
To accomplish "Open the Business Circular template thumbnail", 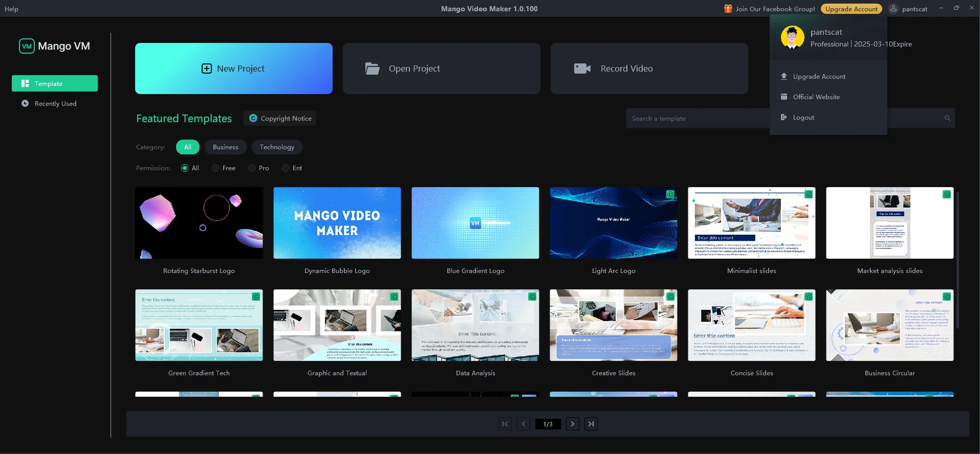I will pyautogui.click(x=890, y=325).
